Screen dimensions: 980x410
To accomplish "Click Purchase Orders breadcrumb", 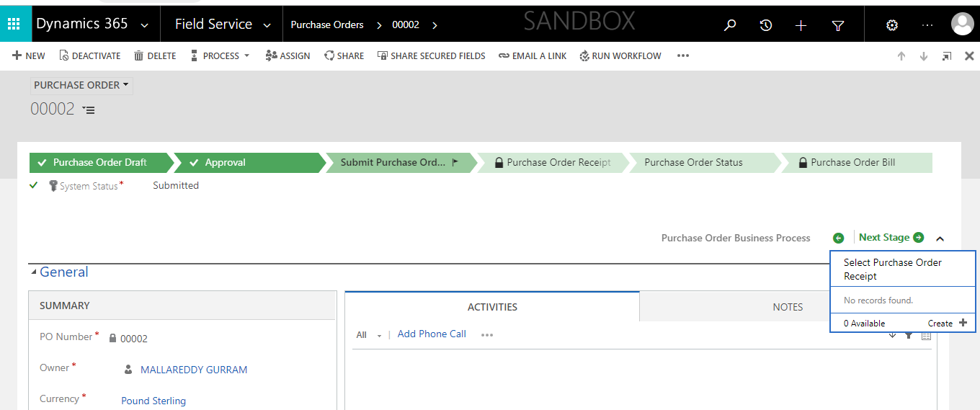I will coord(326,24).
